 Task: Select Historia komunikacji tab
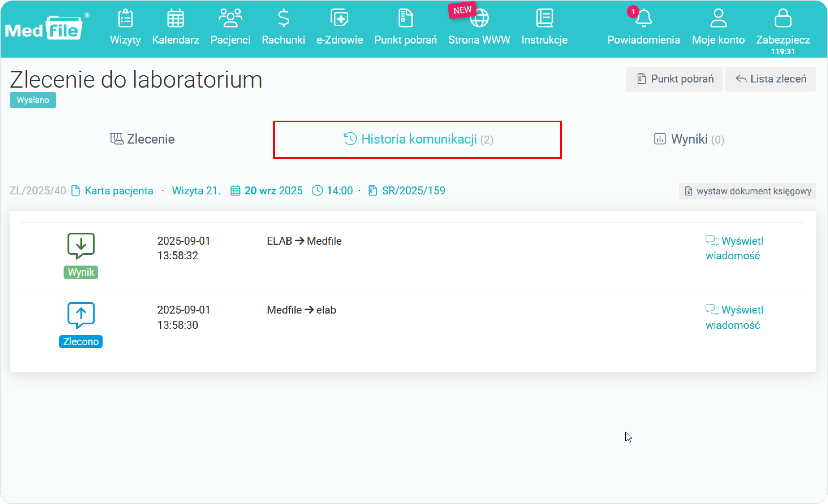pyautogui.click(x=418, y=139)
